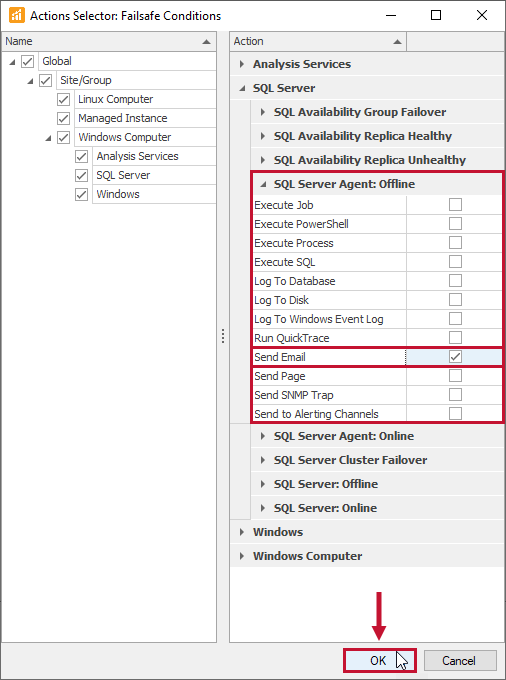Select the Windows label in Name tree

coord(118,194)
